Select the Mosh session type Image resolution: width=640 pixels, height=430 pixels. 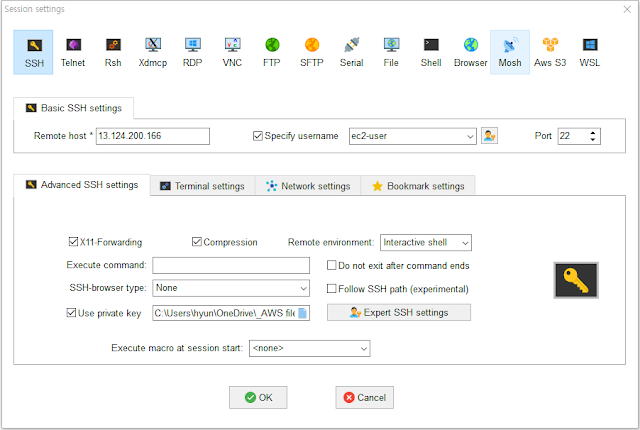pyautogui.click(x=510, y=52)
